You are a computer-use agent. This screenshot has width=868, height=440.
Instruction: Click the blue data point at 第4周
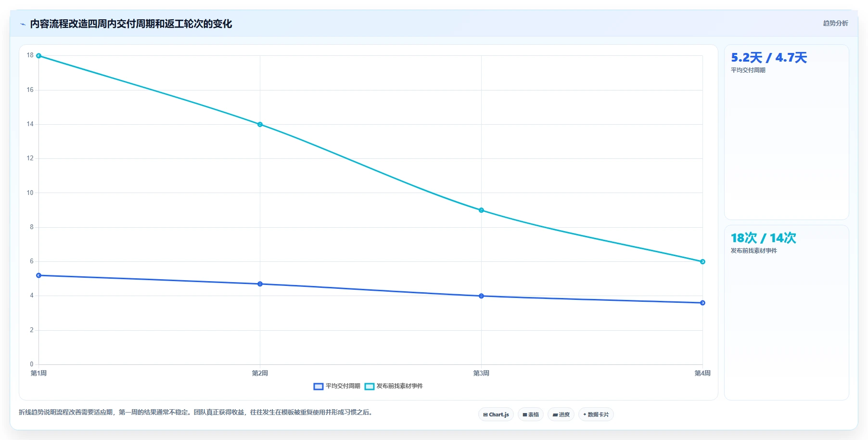click(x=702, y=303)
